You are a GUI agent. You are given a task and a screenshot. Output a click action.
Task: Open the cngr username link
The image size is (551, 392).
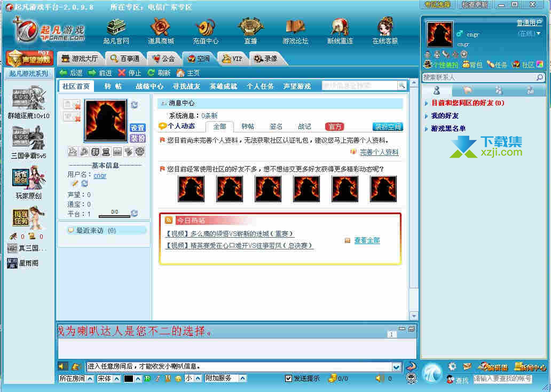(100, 175)
